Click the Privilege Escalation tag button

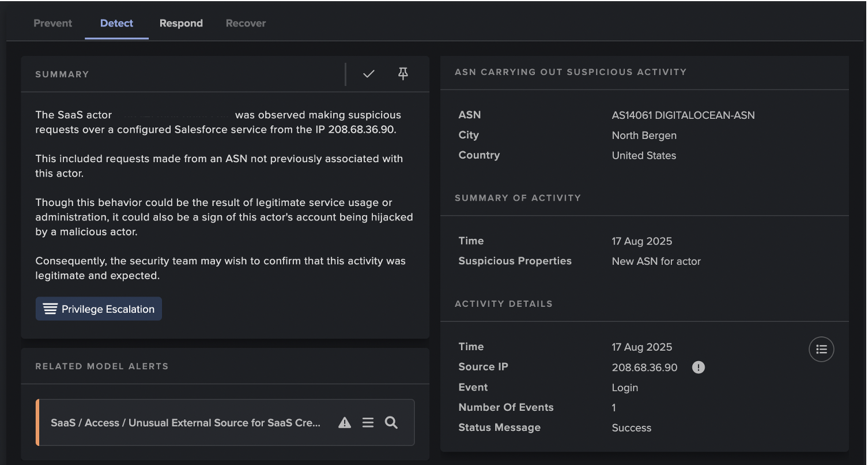98,308
